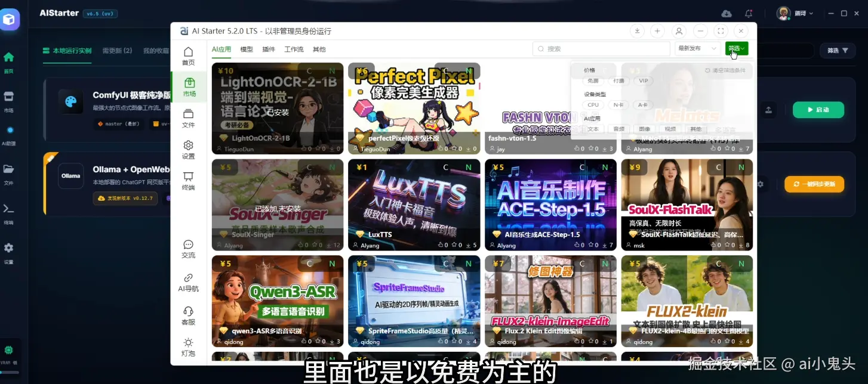The width and height of the screenshot is (868, 384).
Task: Open the AI音乐制作 ACE-Step-1.5 card
Action: [x=550, y=205]
